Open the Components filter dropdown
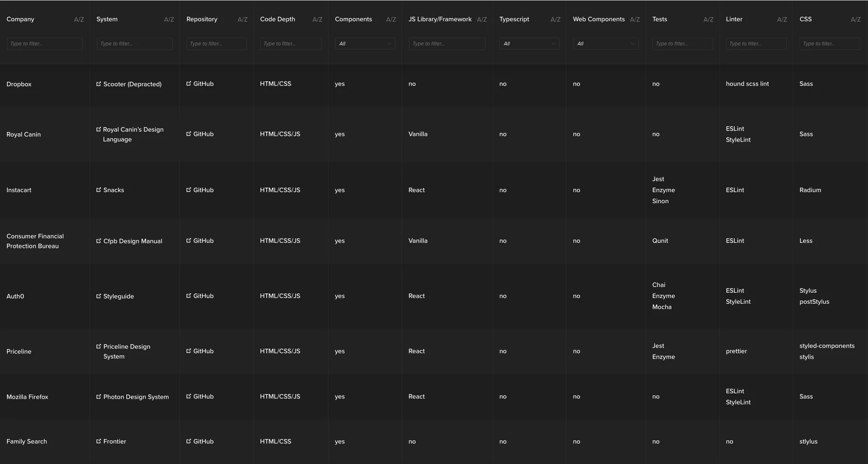 pos(365,43)
